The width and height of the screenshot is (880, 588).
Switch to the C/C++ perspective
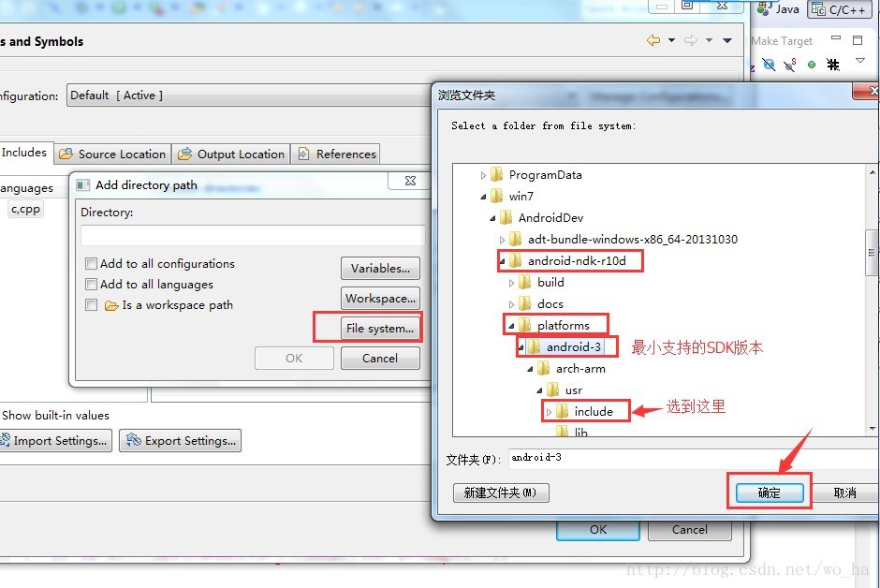(839, 9)
